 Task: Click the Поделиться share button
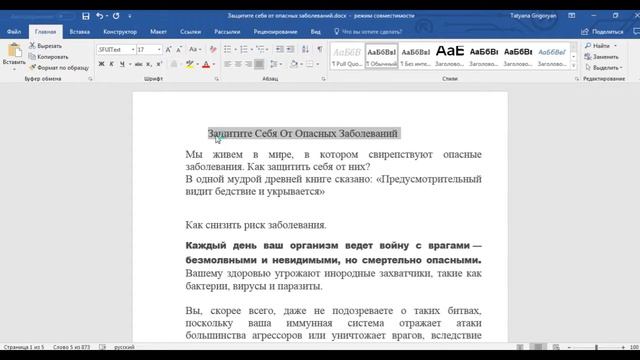(x=602, y=31)
